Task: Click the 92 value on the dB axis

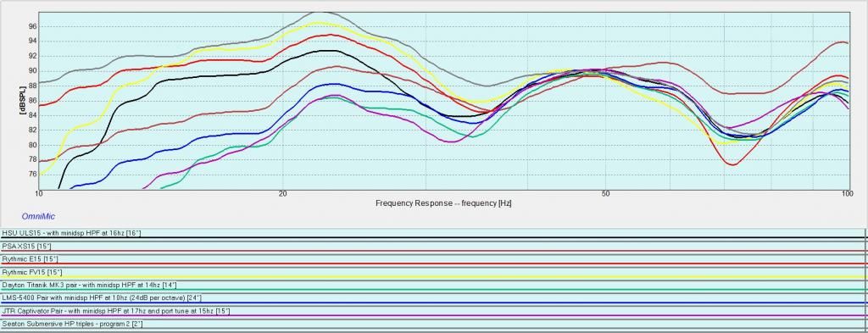Action: click(x=33, y=56)
